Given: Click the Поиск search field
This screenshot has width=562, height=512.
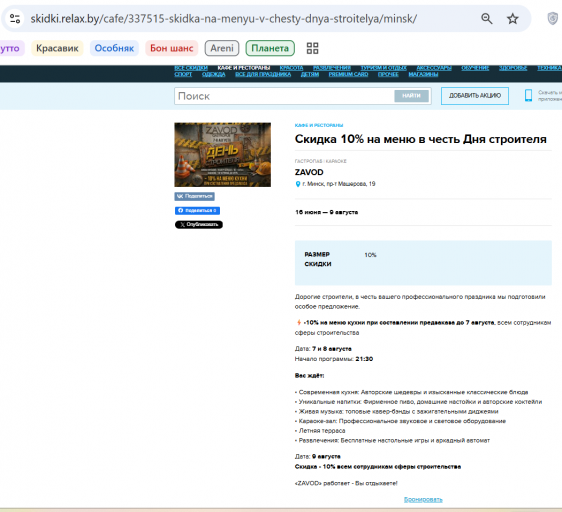Looking at the screenshot, I should 284,96.
